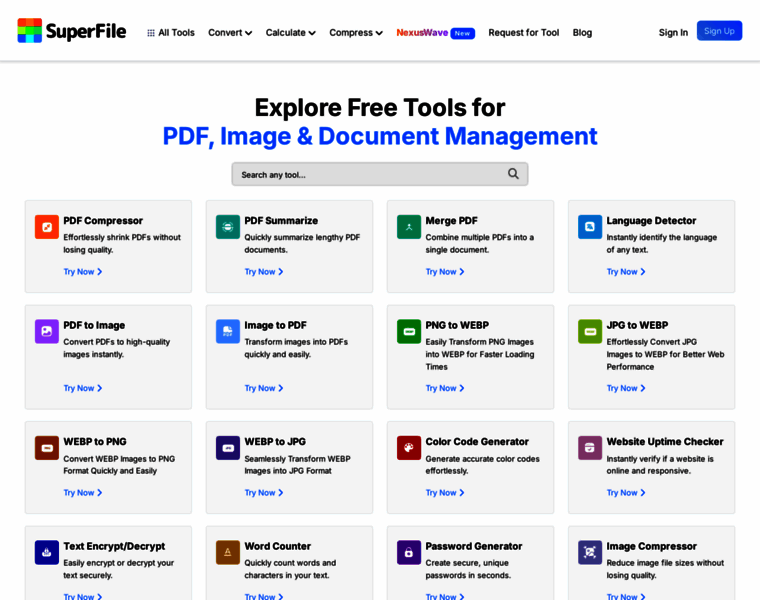Try Now under Merge PDF
The width and height of the screenshot is (760, 600).
444,272
